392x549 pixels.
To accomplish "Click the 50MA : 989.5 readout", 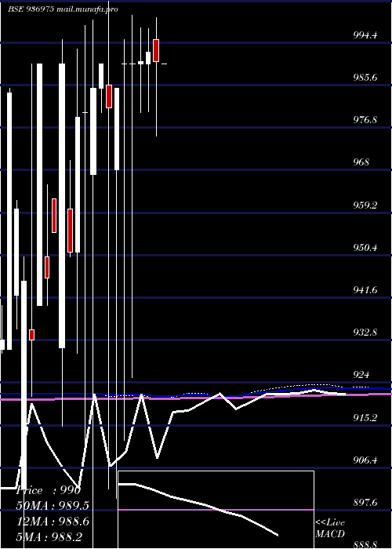I will pyautogui.click(x=53, y=506).
